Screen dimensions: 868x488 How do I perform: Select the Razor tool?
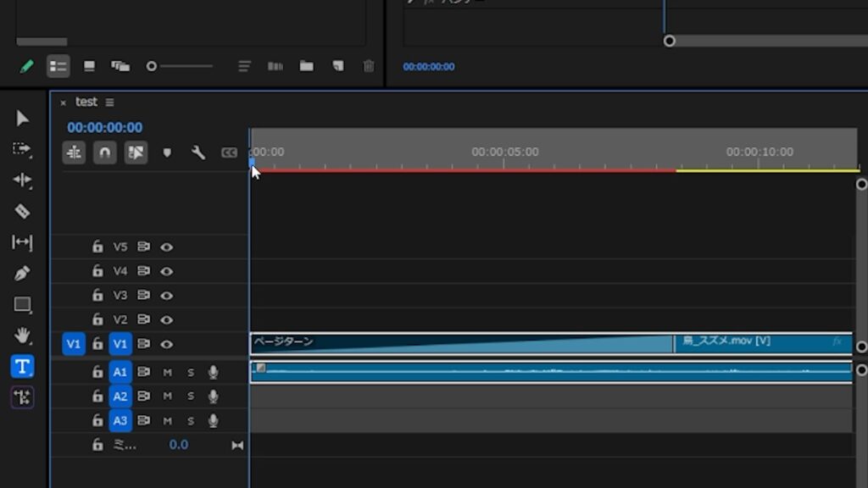tap(22, 211)
